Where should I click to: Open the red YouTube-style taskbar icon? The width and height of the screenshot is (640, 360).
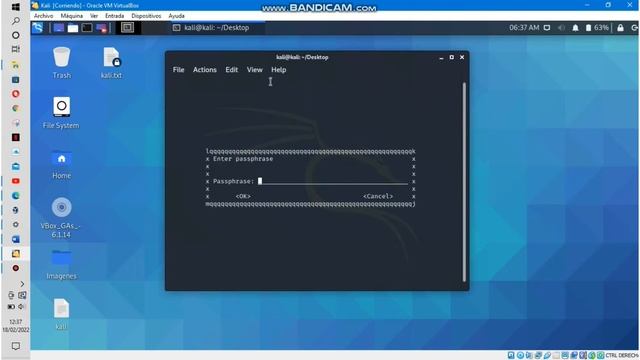click(x=16, y=181)
